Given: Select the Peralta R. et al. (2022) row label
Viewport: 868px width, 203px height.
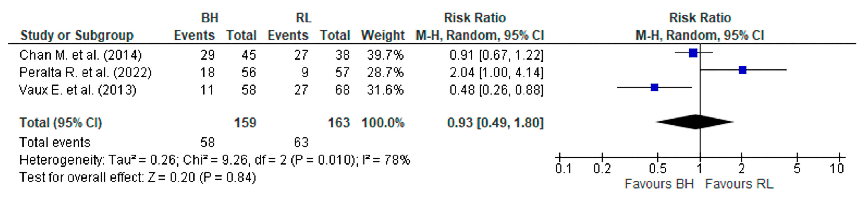Looking at the screenshot, I should pyautogui.click(x=85, y=73).
